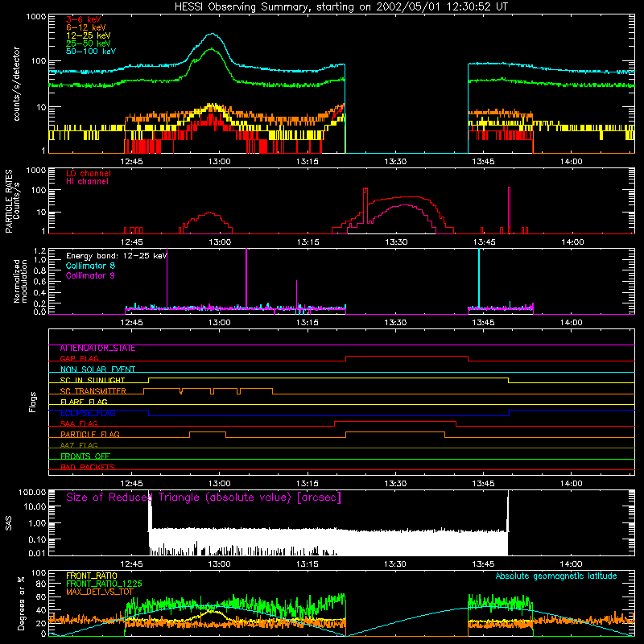Click the Energy band: 12-25 keV label
Viewport: 644px width, 644px height.
tap(117, 256)
